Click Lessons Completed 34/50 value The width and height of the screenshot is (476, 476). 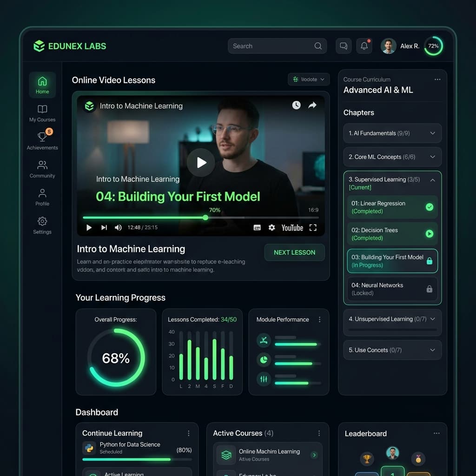pyautogui.click(x=229, y=319)
